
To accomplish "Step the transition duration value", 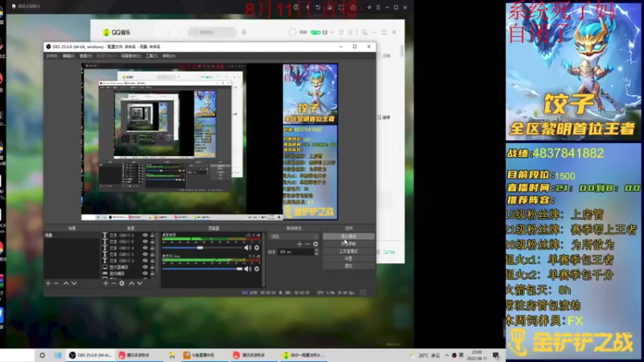I will [x=316, y=252].
